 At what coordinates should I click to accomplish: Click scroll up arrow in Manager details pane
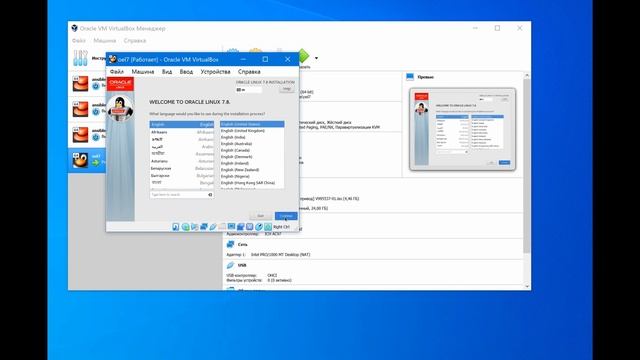[527, 76]
